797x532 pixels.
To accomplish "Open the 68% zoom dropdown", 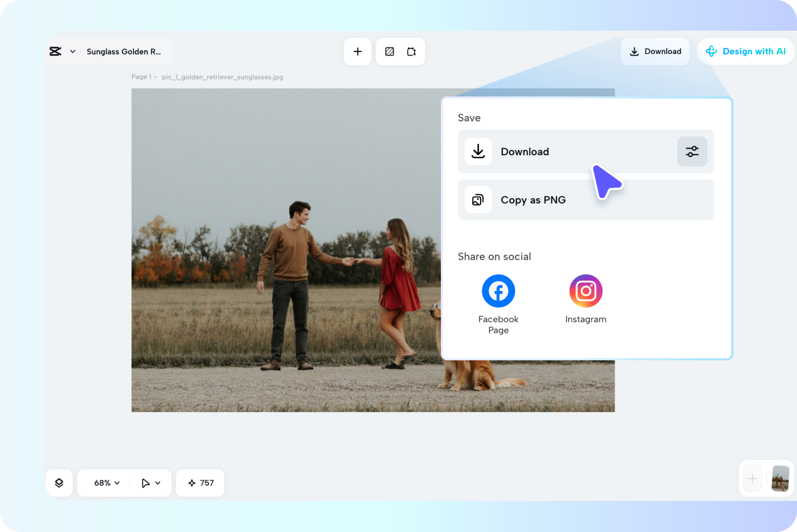I will [x=107, y=483].
